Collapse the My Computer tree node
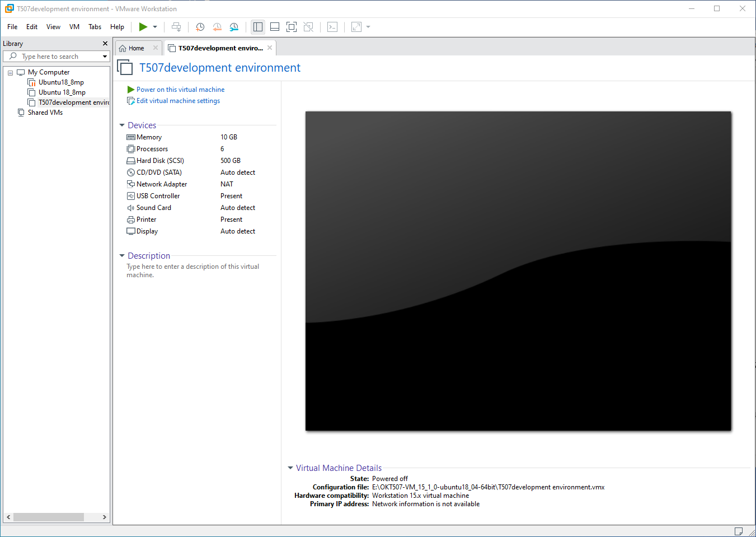Viewport: 756px width, 537px height. click(x=10, y=73)
